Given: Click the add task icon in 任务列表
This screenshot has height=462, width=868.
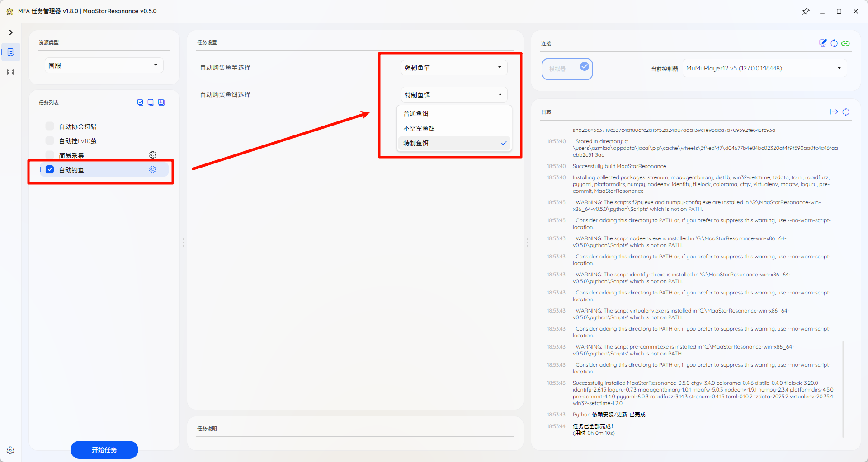Looking at the screenshot, I should [x=161, y=103].
